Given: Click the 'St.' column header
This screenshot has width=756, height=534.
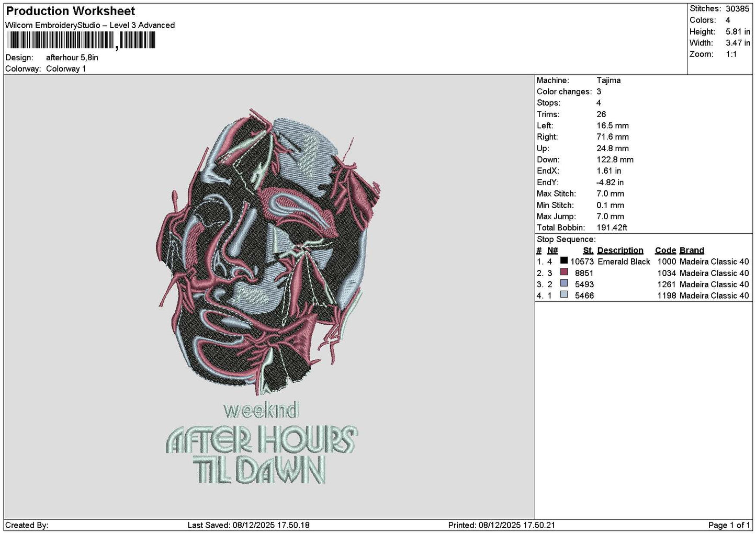Looking at the screenshot, I should pos(588,251).
